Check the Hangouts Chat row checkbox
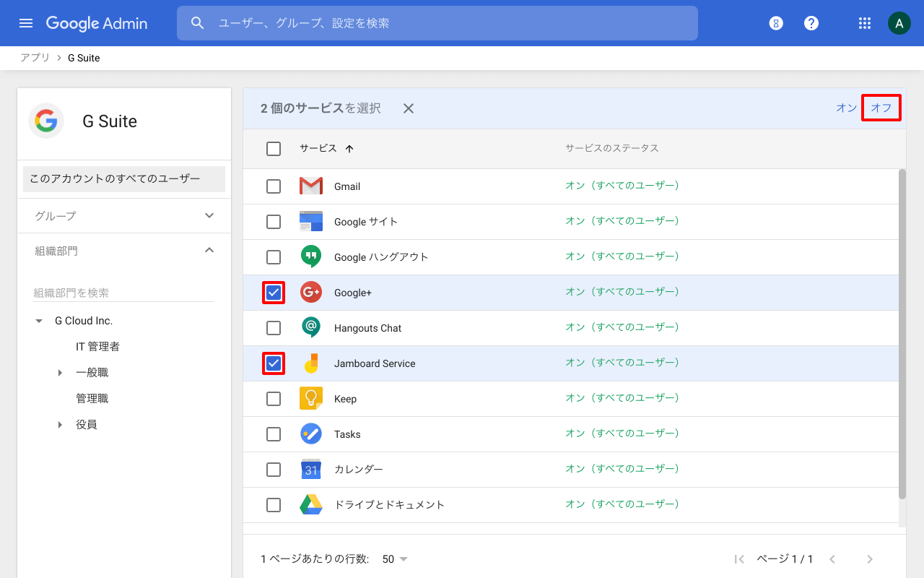This screenshot has width=924, height=578. pyautogui.click(x=274, y=328)
